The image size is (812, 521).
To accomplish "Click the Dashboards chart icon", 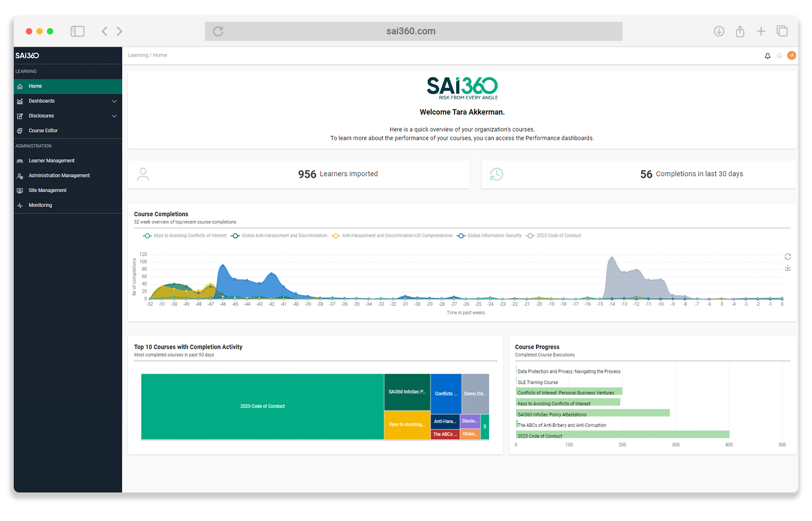I will point(20,101).
